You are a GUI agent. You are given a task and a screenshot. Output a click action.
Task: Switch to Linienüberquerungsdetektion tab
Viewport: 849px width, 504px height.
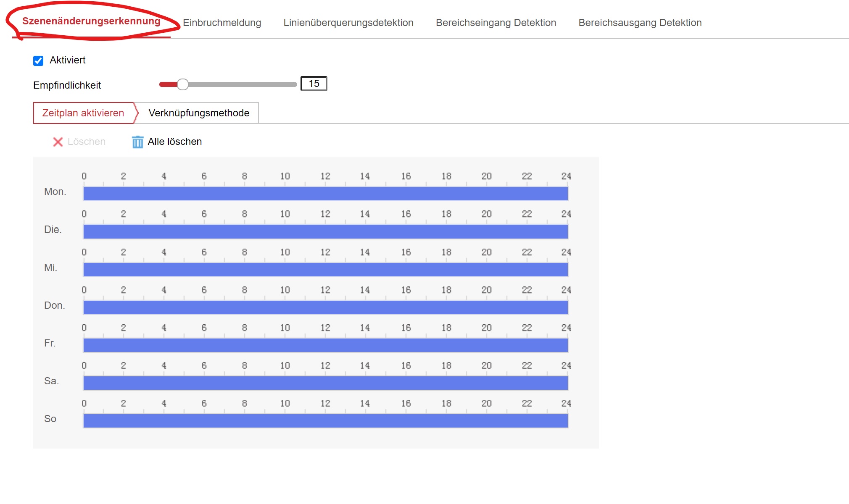pyautogui.click(x=348, y=23)
